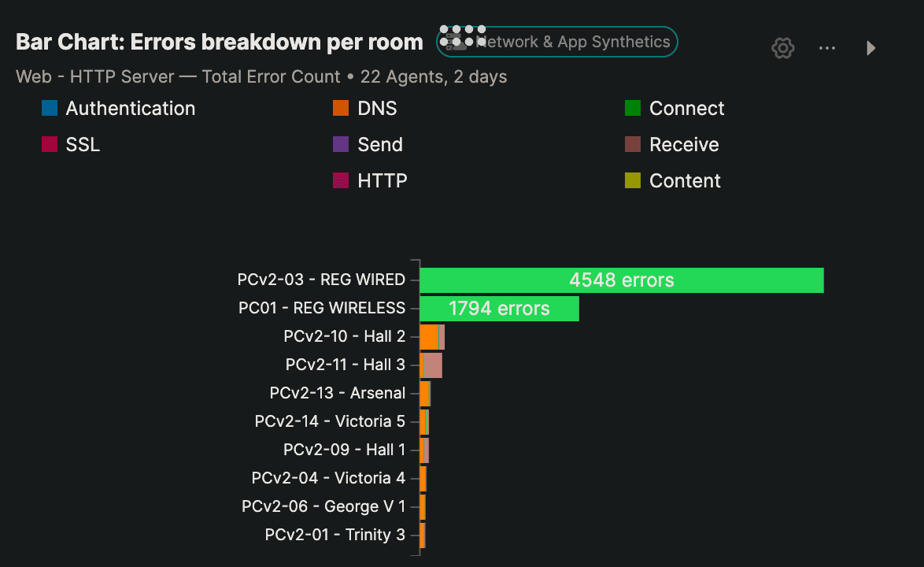This screenshot has width=924, height=567.
Task: Click the Send legend color square
Action: pos(341,145)
